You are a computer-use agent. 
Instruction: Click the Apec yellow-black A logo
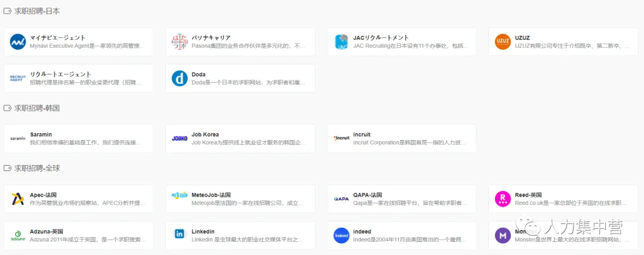click(x=18, y=199)
